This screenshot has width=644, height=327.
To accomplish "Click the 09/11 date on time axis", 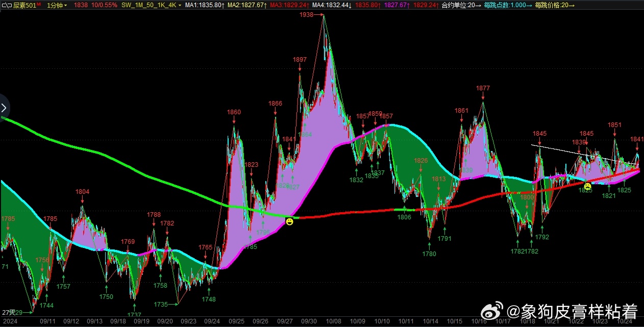I will (x=47, y=321).
